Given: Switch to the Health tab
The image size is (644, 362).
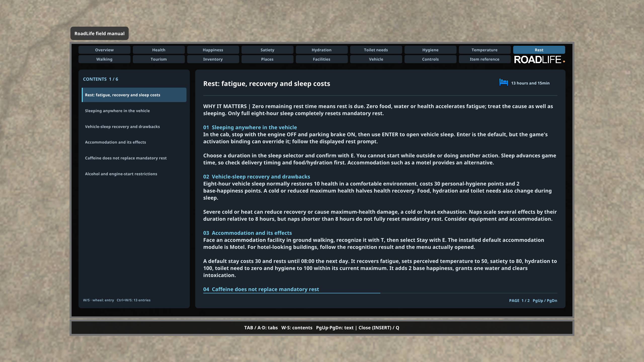Looking at the screenshot, I should coord(159,50).
